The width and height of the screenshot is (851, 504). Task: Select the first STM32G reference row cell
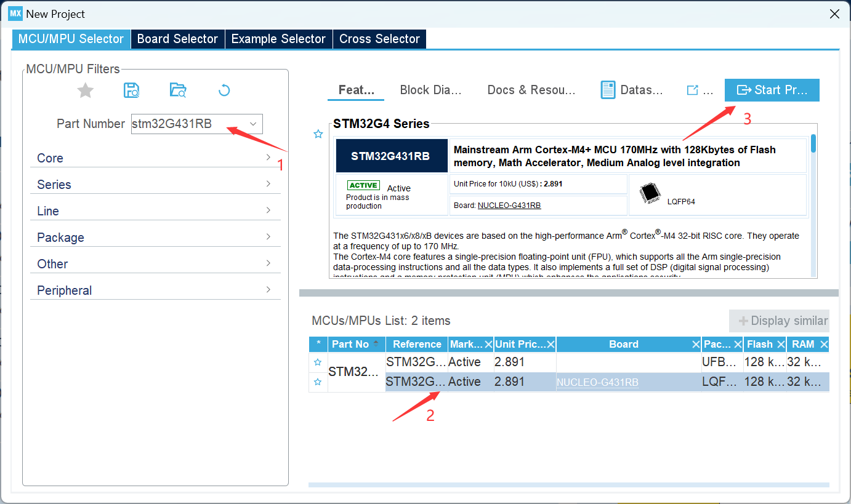tap(416, 362)
